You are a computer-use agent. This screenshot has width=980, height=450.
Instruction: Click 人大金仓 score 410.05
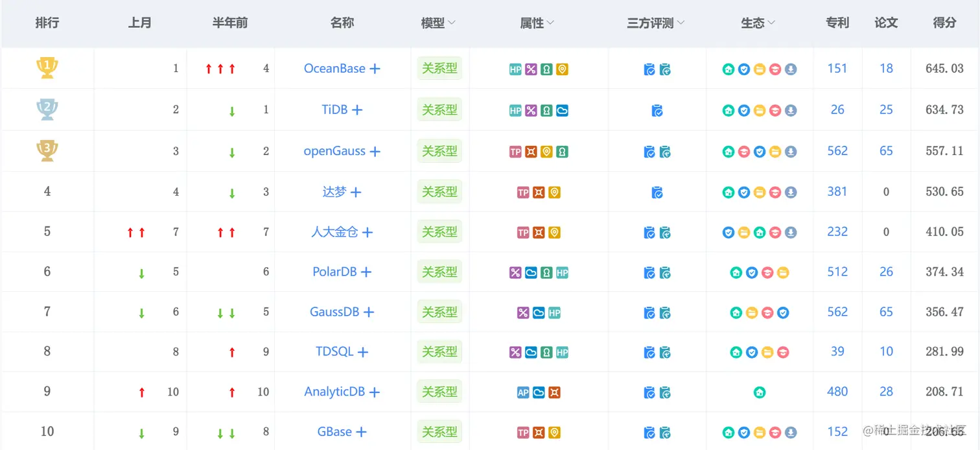pyautogui.click(x=944, y=232)
